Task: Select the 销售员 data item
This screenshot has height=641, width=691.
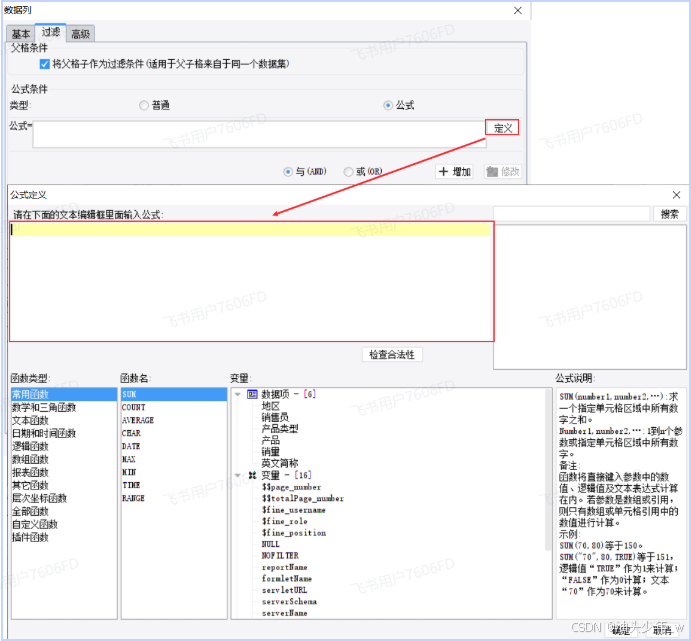Action: [x=275, y=417]
